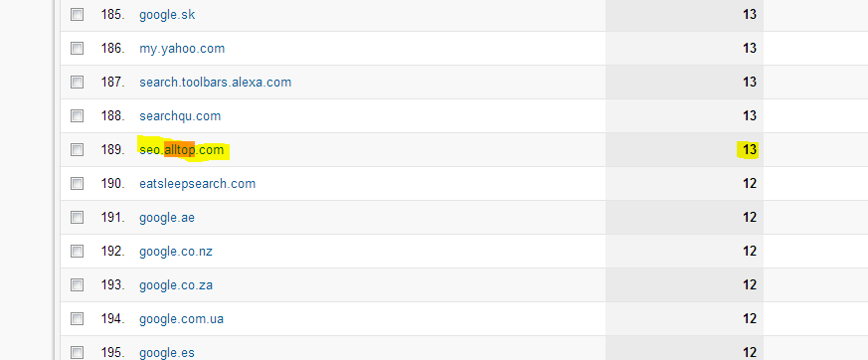Tick the checkbox next to my.yahoo.com
The image size is (868, 360).
(77, 48)
